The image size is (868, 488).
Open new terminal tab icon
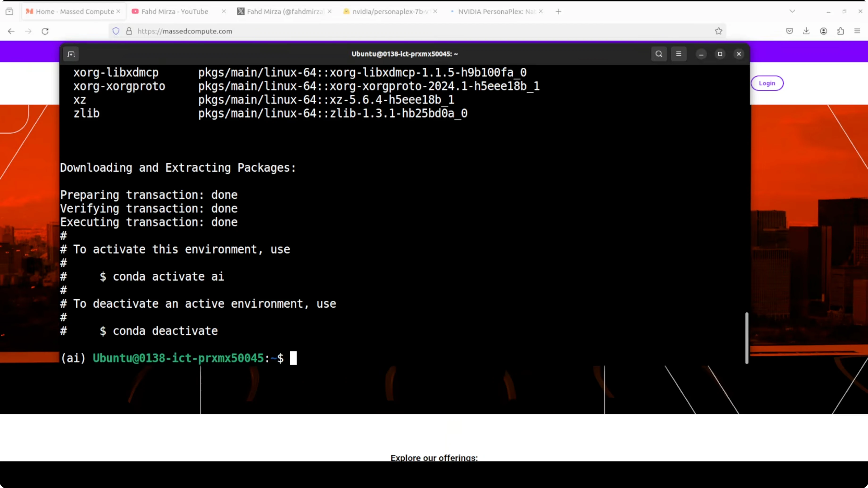click(x=71, y=54)
